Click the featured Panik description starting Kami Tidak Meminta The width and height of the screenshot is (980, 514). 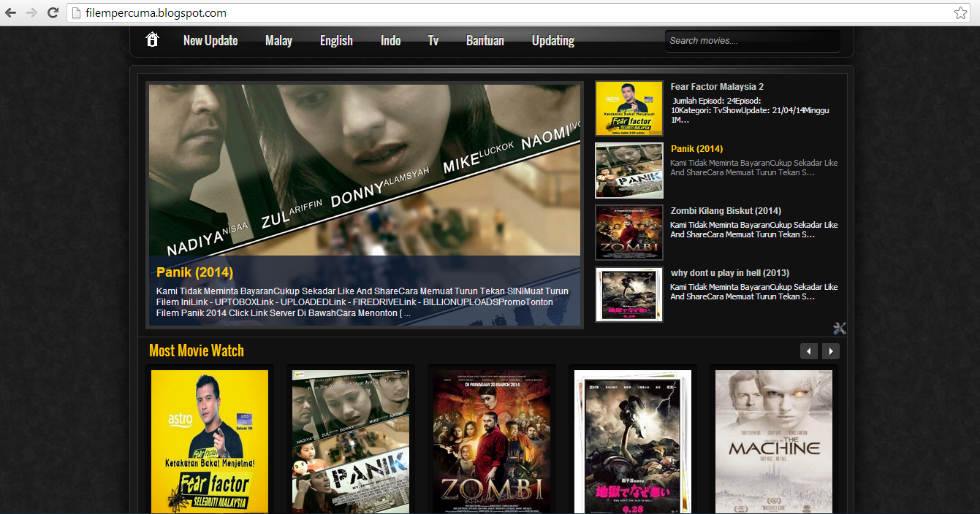click(362, 302)
